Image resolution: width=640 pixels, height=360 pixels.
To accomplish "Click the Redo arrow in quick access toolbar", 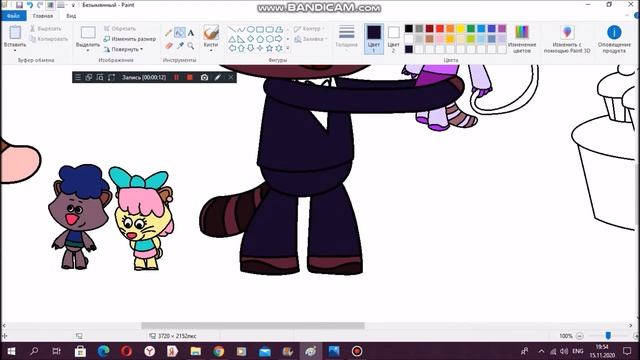I will [x=40, y=5].
